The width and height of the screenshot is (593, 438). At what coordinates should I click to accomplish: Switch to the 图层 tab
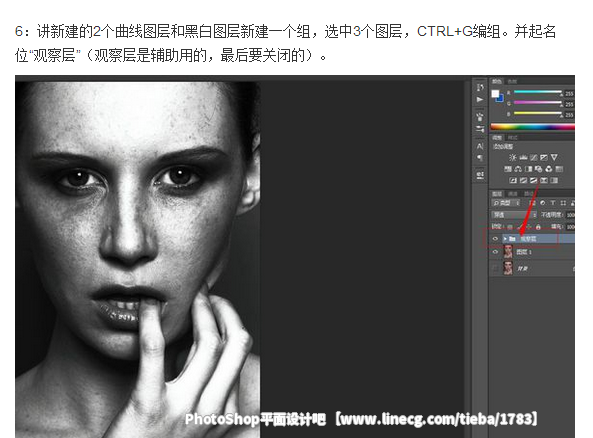pos(497,194)
